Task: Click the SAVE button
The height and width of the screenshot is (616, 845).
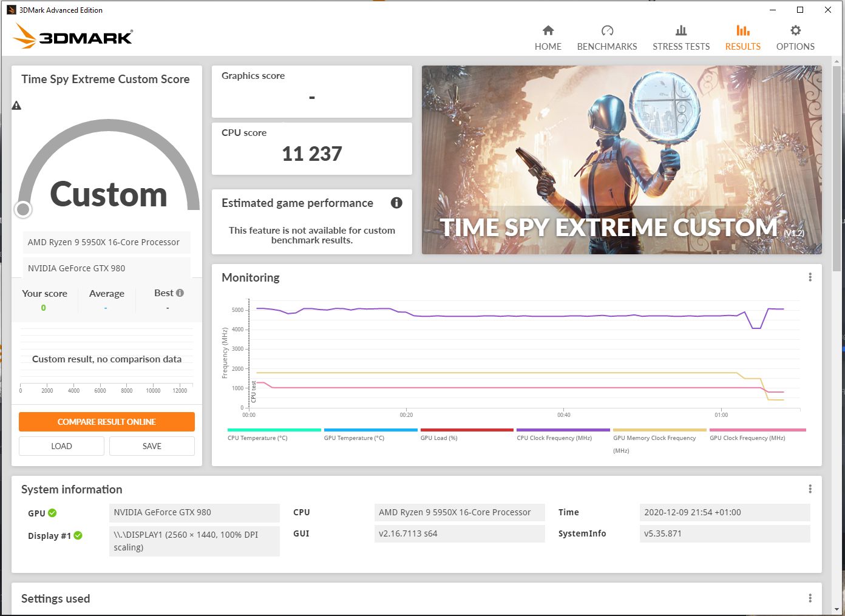Action: coord(152,446)
